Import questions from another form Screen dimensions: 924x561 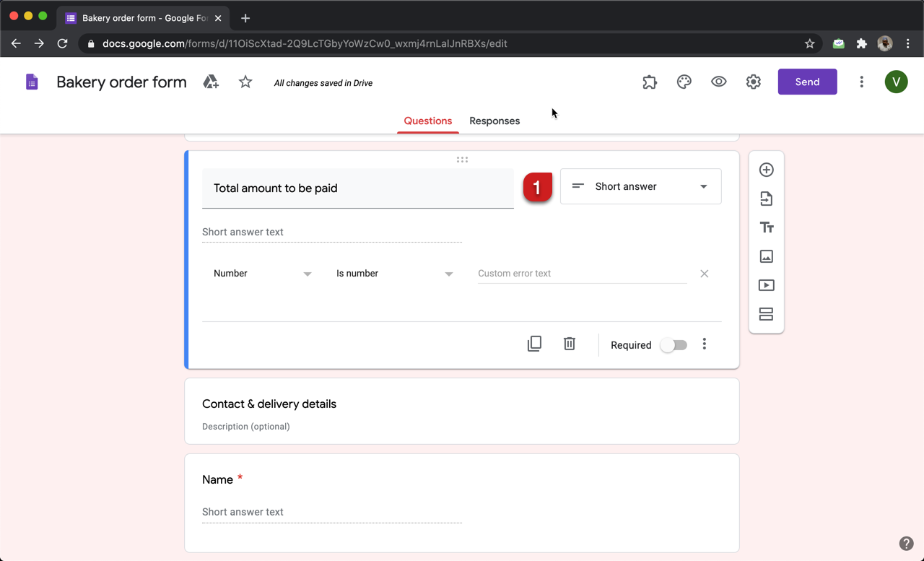(766, 199)
